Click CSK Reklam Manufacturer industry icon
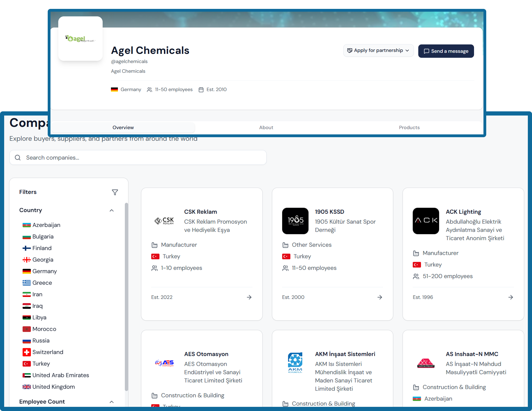Image resolution: width=532 pixels, height=411 pixels. (154, 245)
